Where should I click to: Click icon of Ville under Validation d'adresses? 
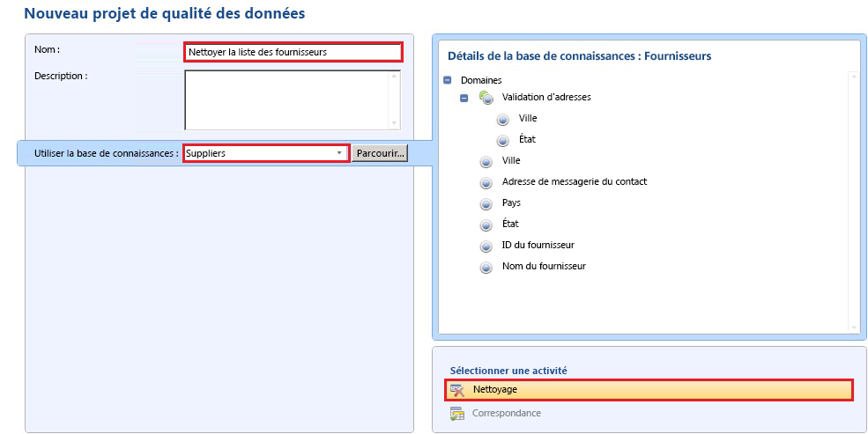pyautogui.click(x=502, y=120)
